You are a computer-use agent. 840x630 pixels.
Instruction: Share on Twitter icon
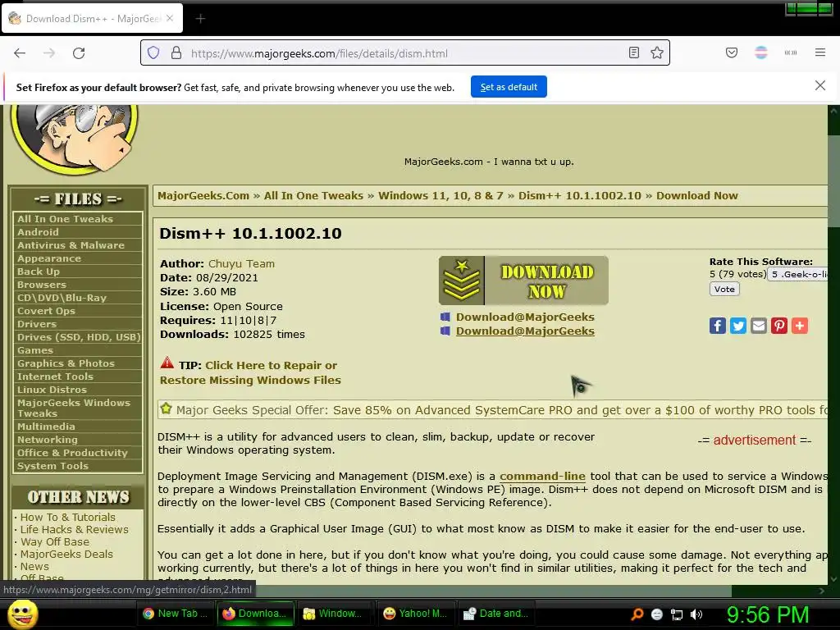[738, 326]
